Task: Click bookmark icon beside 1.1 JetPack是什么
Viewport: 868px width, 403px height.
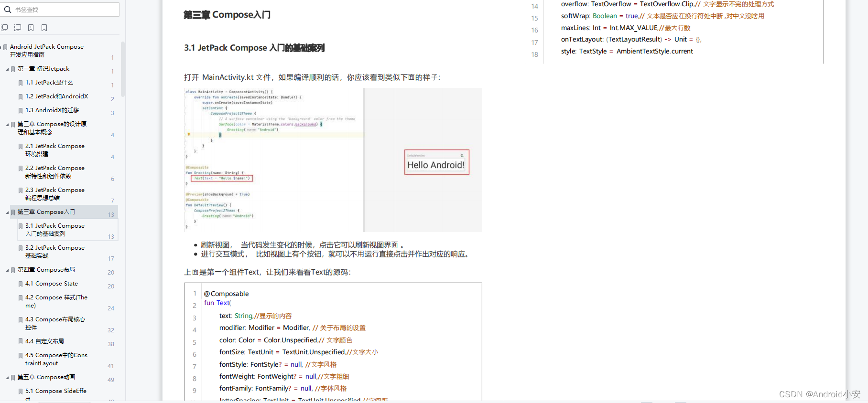Action: pyautogui.click(x=21, y=83)
